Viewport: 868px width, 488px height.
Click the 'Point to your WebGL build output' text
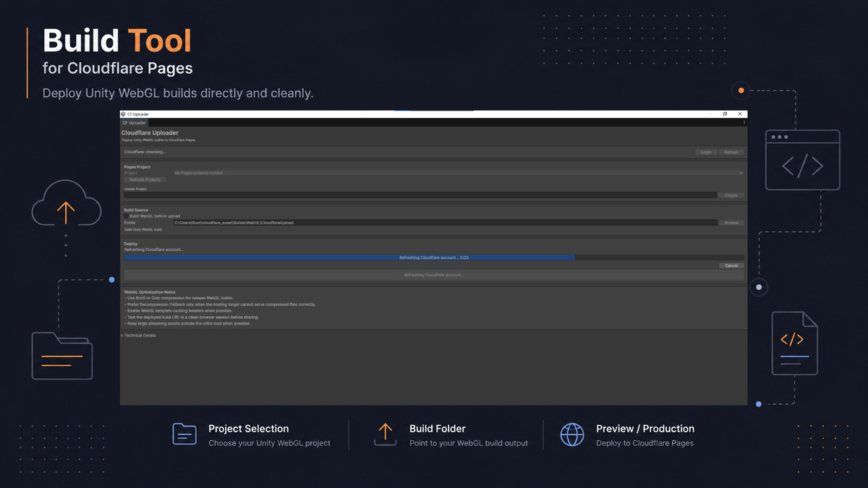click(x=469, y=443)
